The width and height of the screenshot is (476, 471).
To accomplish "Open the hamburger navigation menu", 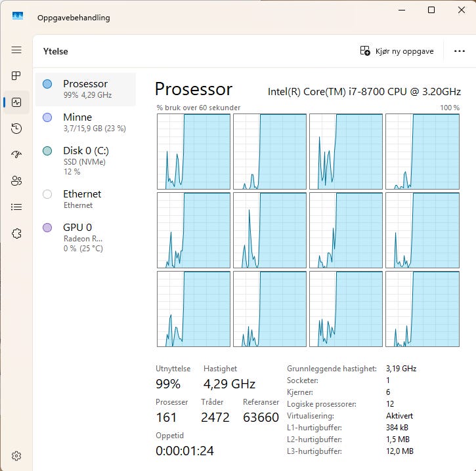I will [16, 50].
